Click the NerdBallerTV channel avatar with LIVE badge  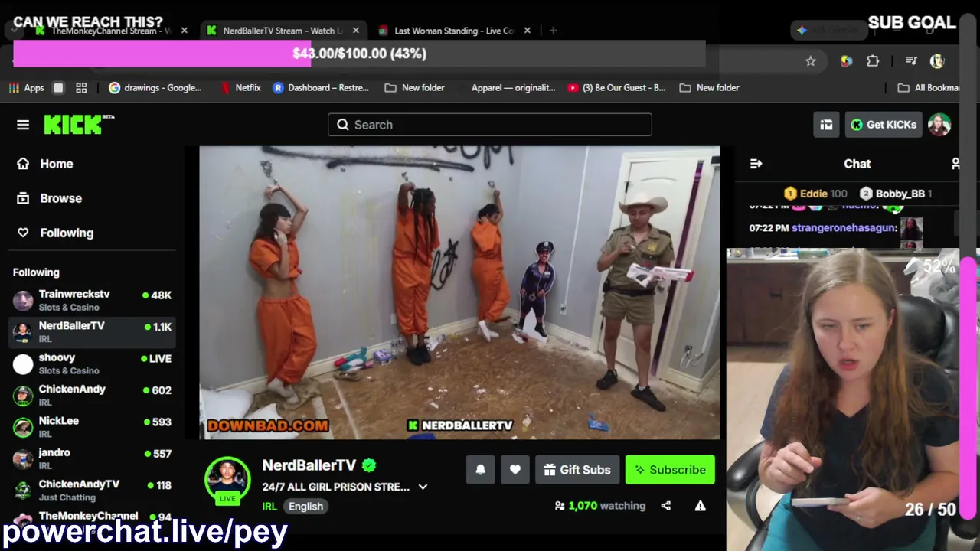click(x=227, y=480)
